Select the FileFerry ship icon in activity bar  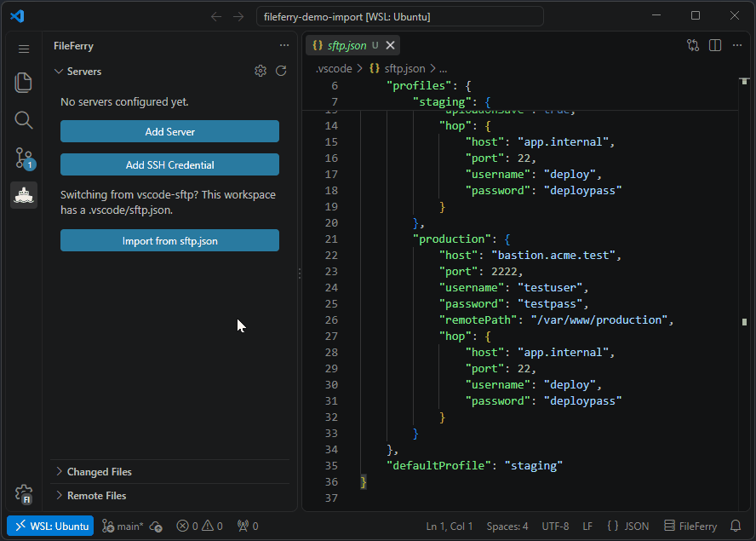(24, 195)
